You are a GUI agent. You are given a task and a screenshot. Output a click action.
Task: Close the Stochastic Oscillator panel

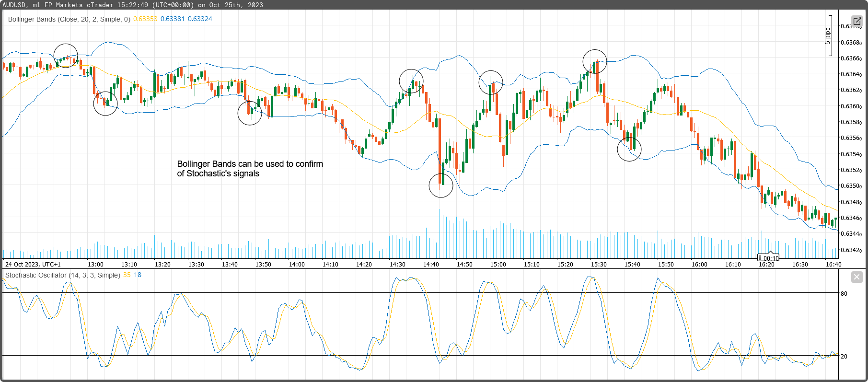pos(856,277)
